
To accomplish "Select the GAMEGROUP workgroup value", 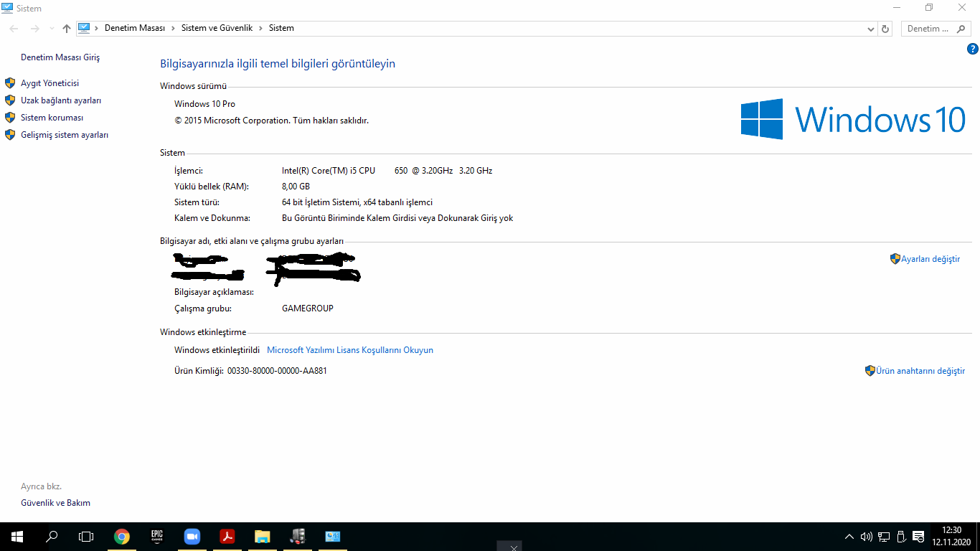I will (x=308, y=309).
